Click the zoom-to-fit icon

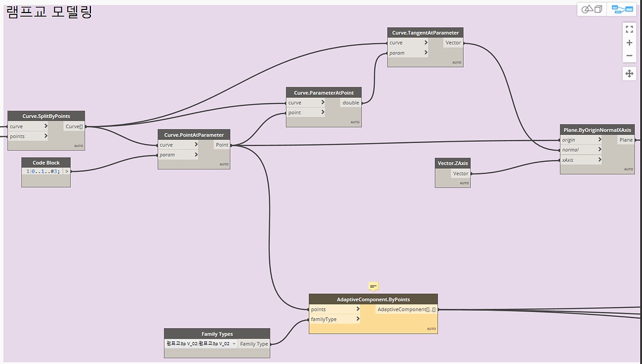(629, 29)
